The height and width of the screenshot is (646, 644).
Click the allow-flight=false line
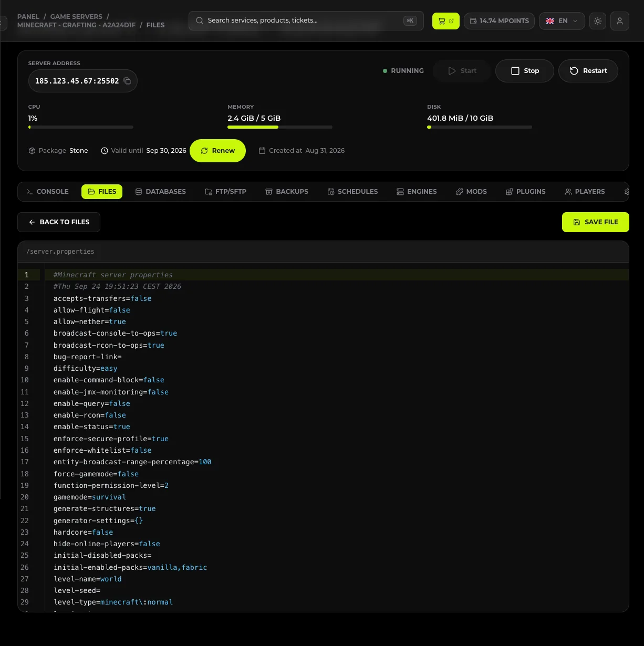pos(92,310)
